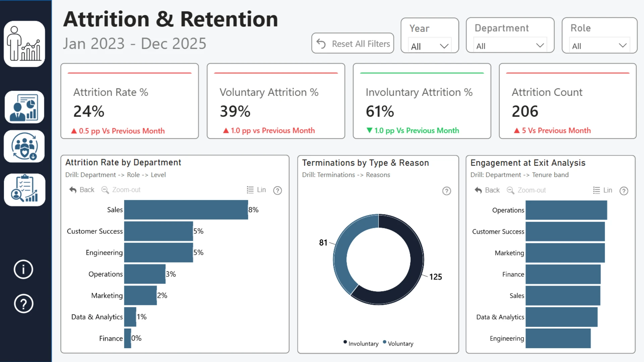
Task: Click the 8% label beside the Sales bar
Action: [x=254, y=210]
